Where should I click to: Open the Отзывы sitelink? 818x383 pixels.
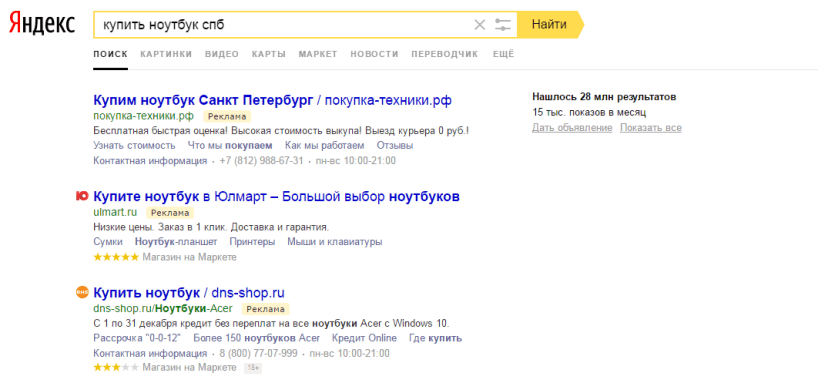(395, 145)
